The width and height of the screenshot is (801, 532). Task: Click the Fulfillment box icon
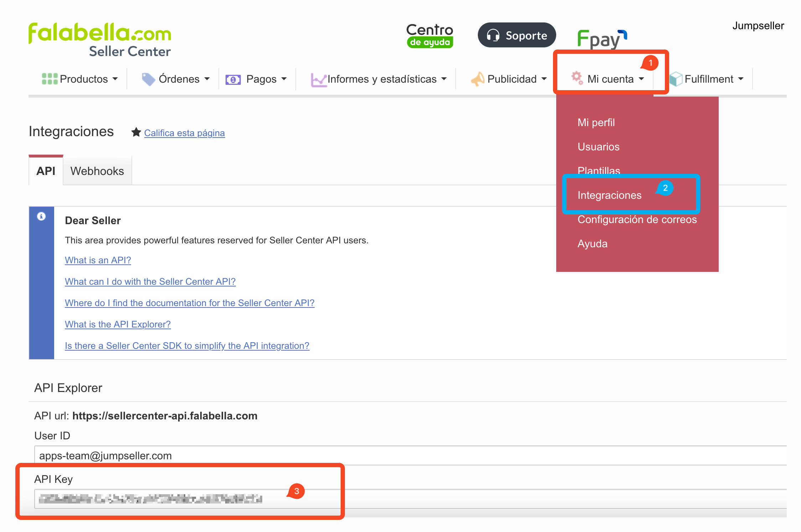coord(676,79)
